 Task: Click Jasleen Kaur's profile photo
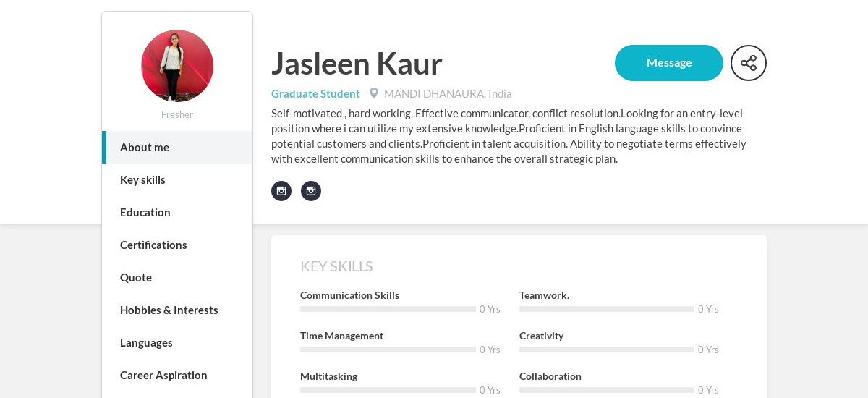tap(177, 66)
